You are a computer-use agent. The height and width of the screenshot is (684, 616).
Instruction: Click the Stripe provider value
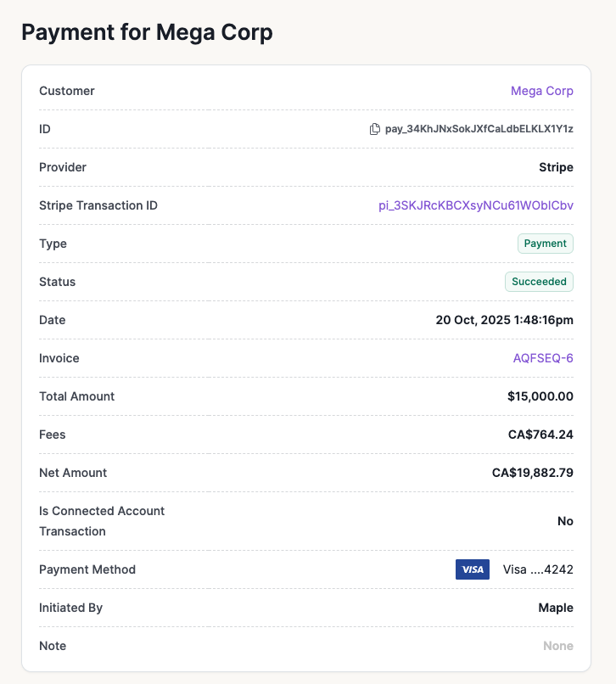(556, 167)
